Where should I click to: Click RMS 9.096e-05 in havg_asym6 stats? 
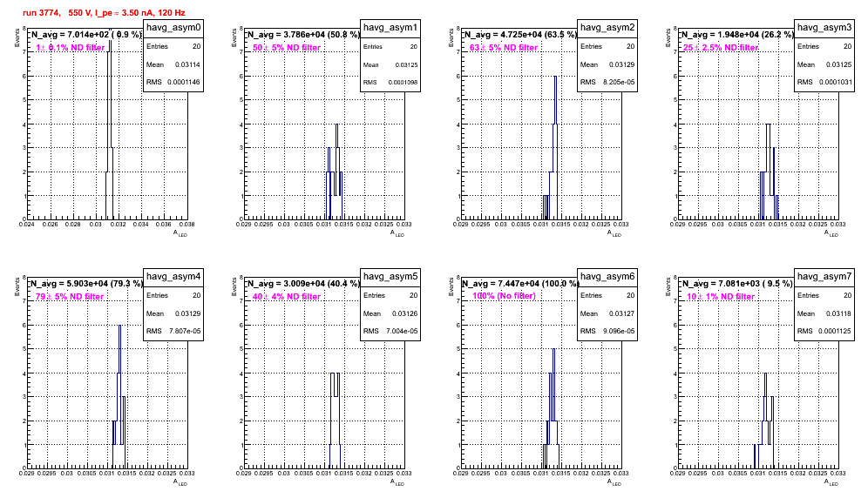(x=607, y=331)
